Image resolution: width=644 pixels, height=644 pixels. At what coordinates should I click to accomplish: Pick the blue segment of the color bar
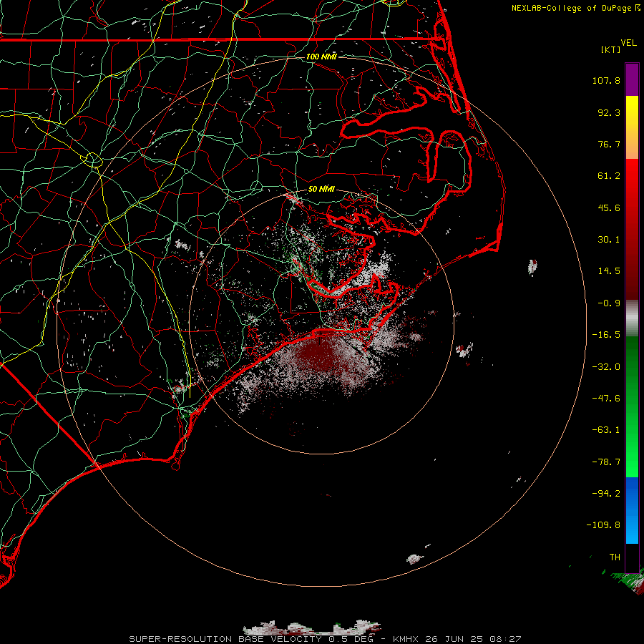632,510
